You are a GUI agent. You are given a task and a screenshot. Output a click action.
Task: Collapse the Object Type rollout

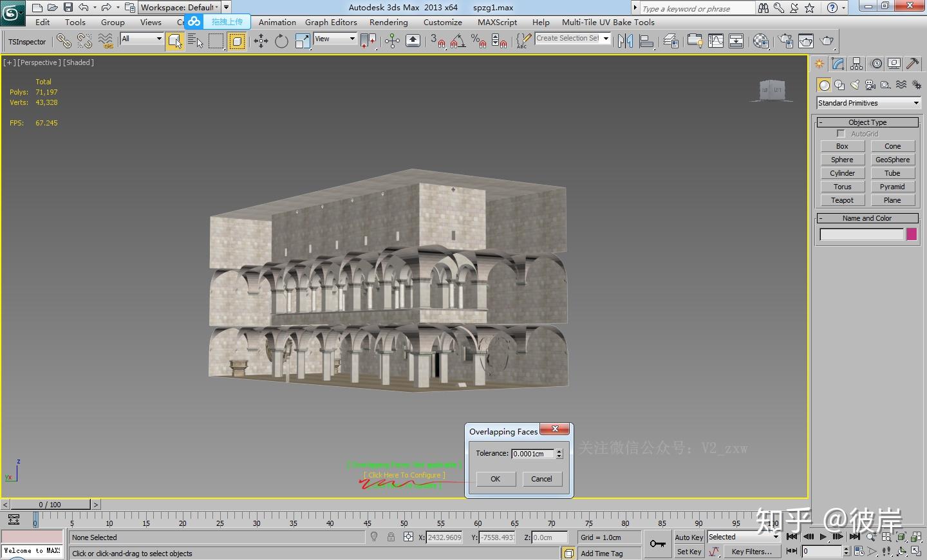coord(867,122)
